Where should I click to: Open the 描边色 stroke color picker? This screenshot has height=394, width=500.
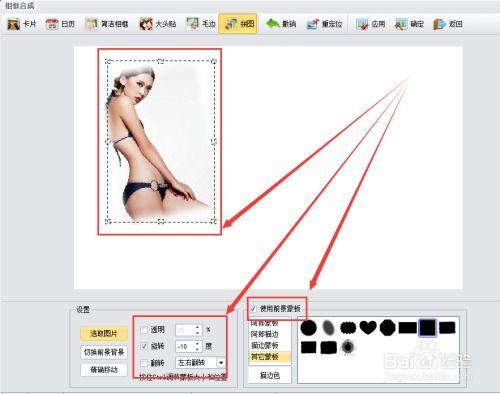pos(270,375)
